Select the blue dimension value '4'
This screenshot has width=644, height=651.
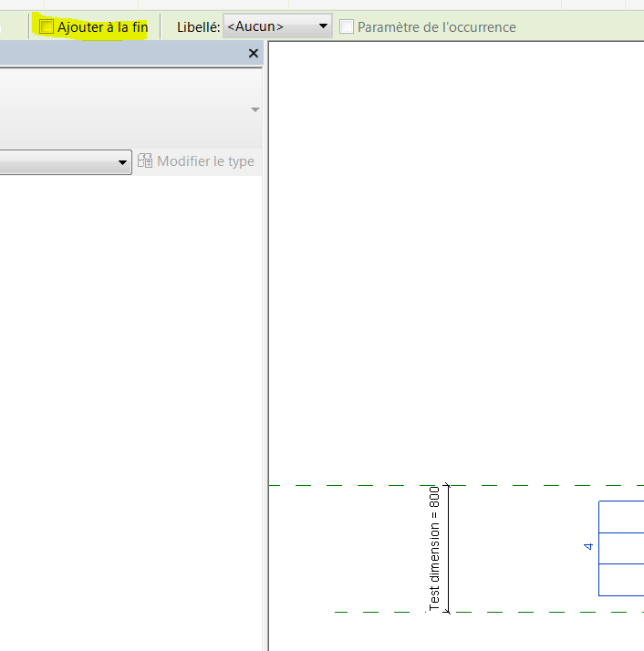tap(588, 546)
